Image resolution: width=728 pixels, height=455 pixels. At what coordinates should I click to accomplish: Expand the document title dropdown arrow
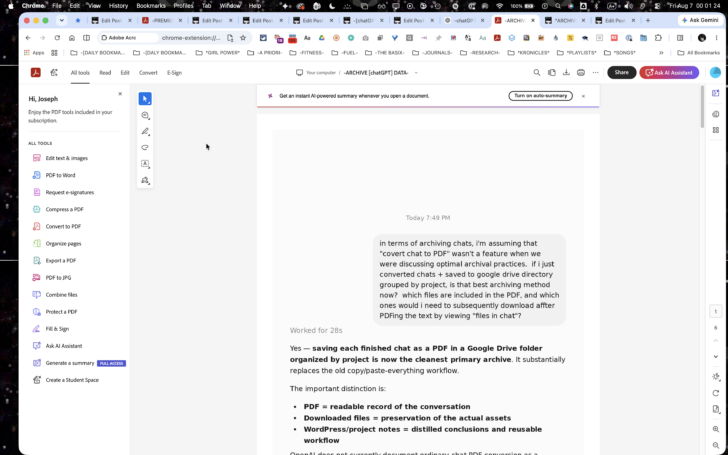click(x=416, y=73)
